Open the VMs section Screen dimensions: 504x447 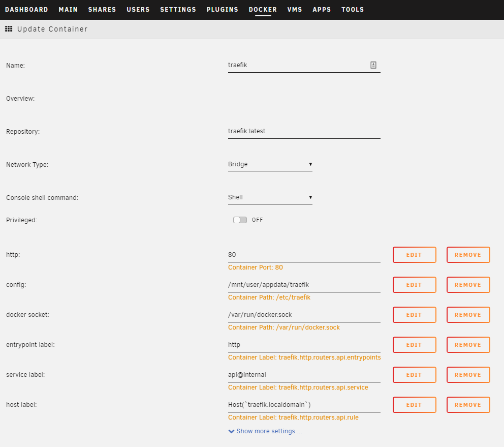[295, 10]
